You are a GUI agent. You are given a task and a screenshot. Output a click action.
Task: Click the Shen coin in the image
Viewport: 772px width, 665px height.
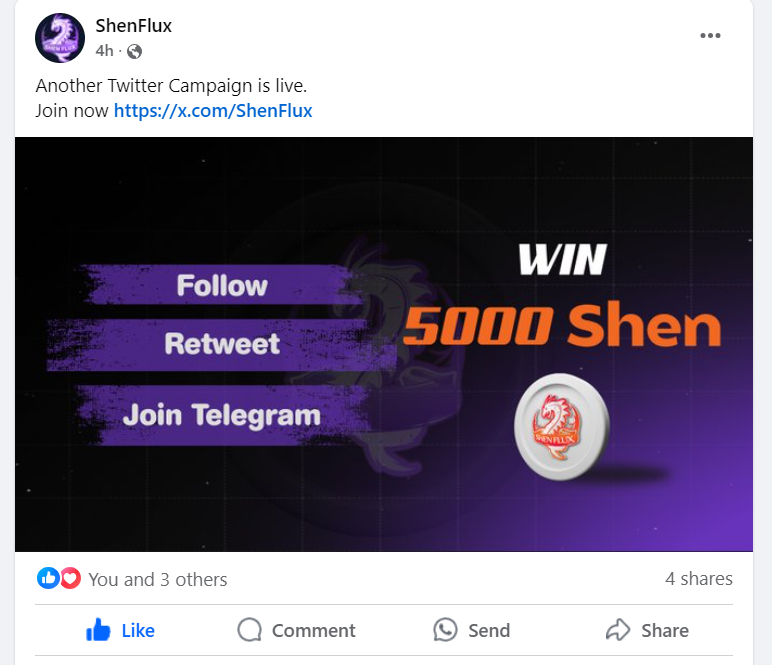tap(562, 427)
